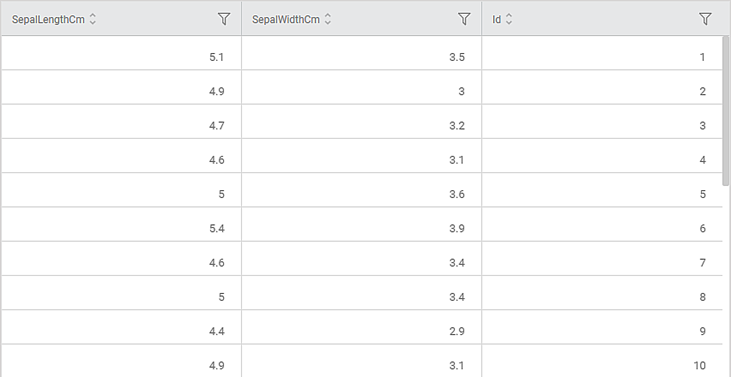Sort by SepalWidthCm using its sort arrows
Image resolution: width=731 pixels, height=377 pixels.
328,20
